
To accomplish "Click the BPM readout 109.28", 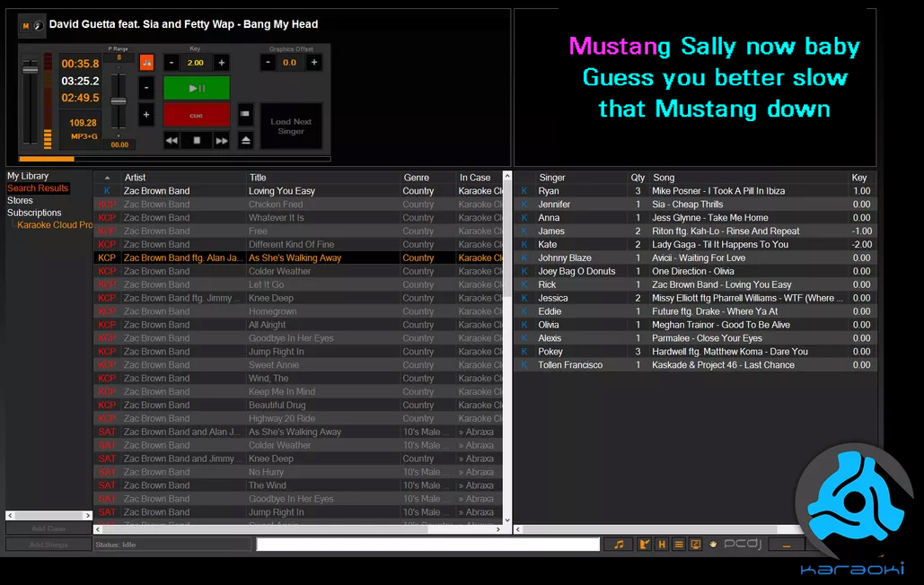I will pos(83,123).
